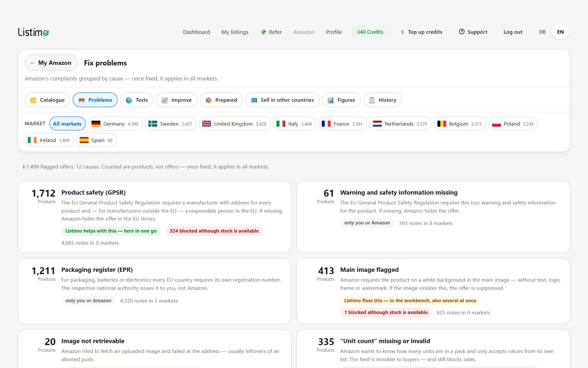588x368 pixels.
Task: Open the Dashboard menu item
Action: click(x=196, y=32)
